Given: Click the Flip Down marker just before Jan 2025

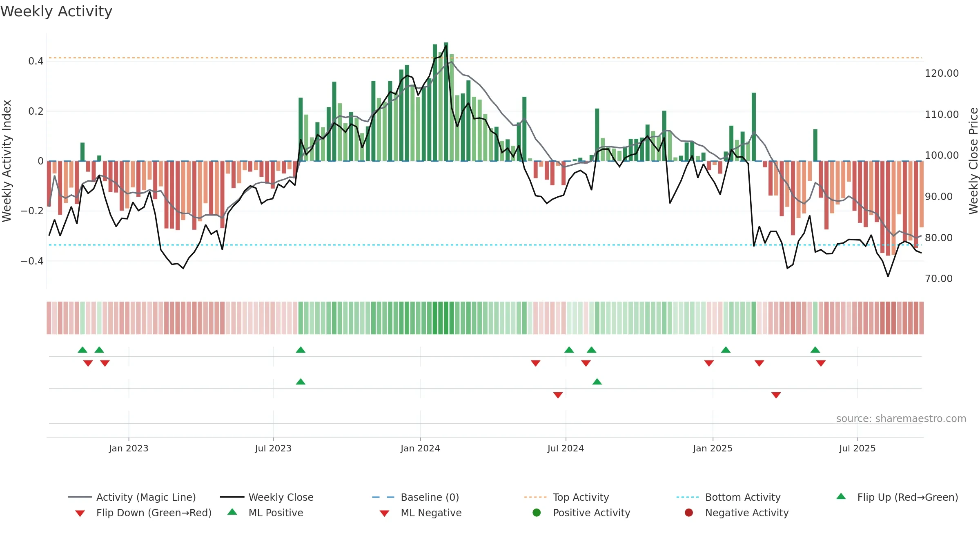Looking at the screenshot, I should click(709, 363).
